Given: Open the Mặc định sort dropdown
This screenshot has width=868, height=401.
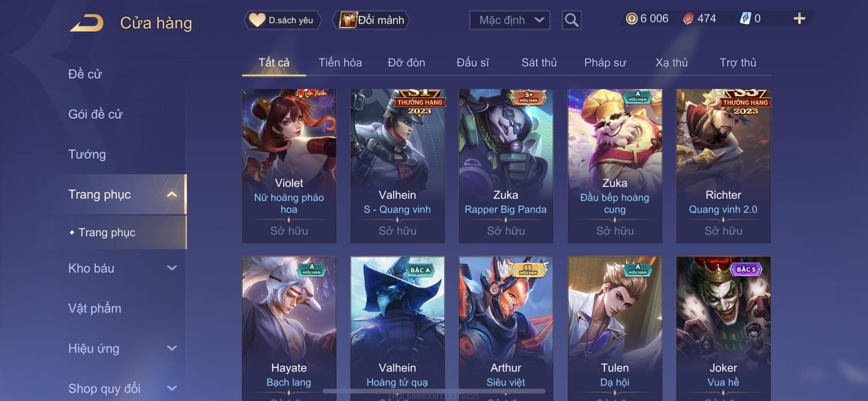Looking at the screenshot, I should tap(509, 20).
